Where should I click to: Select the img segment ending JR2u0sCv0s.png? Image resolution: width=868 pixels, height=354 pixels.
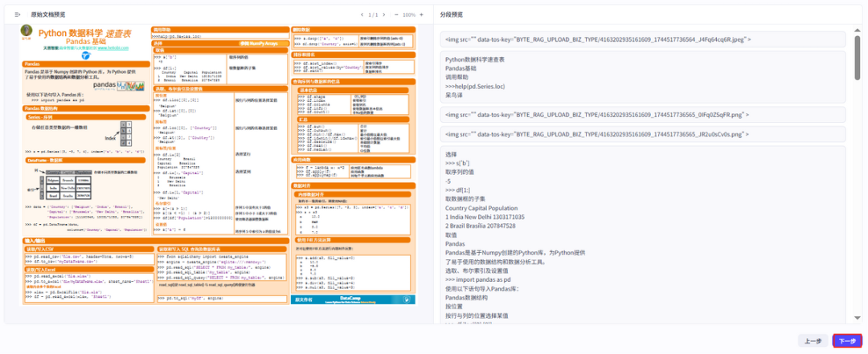(643, 135)
